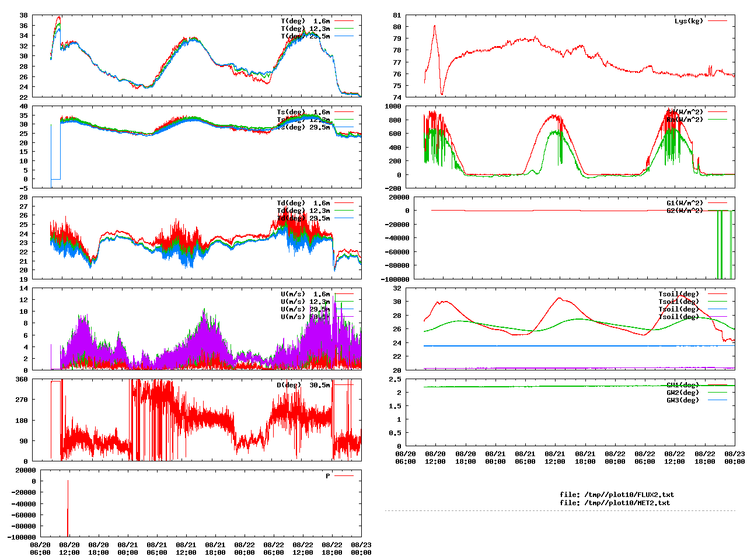Click the green line sample beside 'Rn(W/m^2)'

[x=718, y=120]
